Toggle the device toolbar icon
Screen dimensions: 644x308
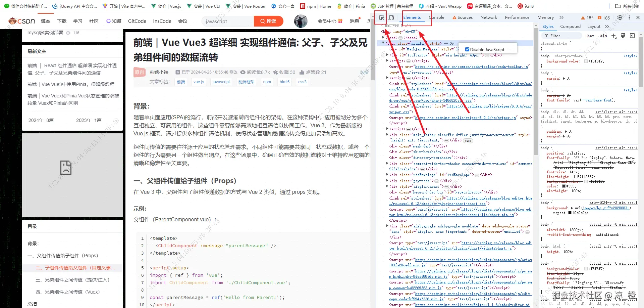tap(391, 17)
